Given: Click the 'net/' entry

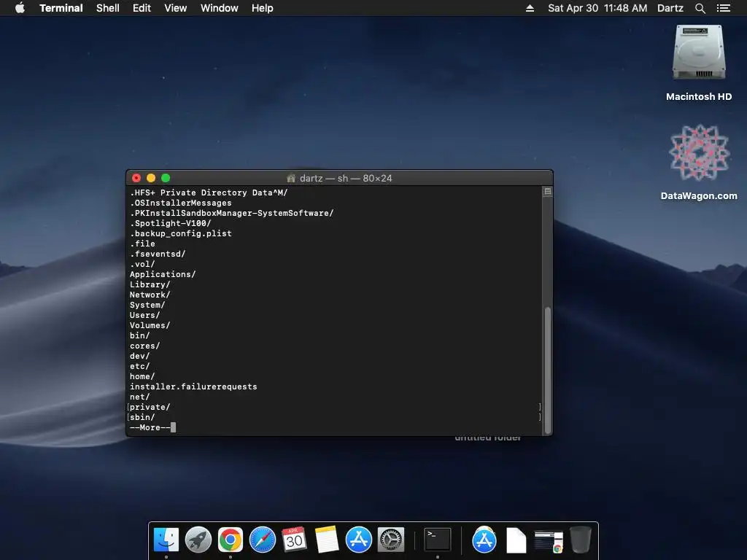Looking at the screenshot, I should point(139,397).
